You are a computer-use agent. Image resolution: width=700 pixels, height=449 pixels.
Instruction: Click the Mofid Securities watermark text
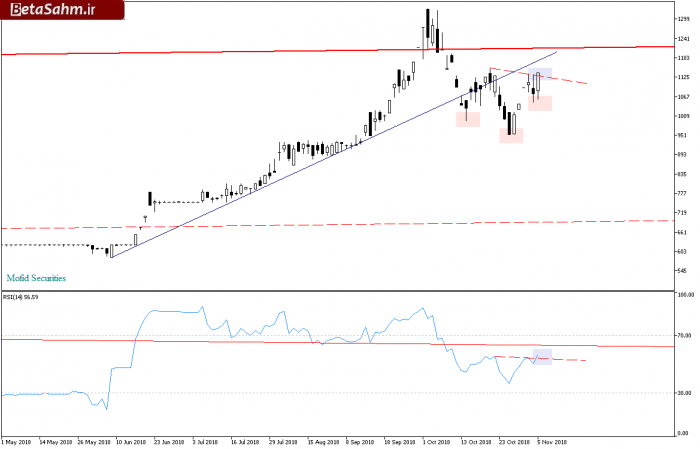coord(36,278)
